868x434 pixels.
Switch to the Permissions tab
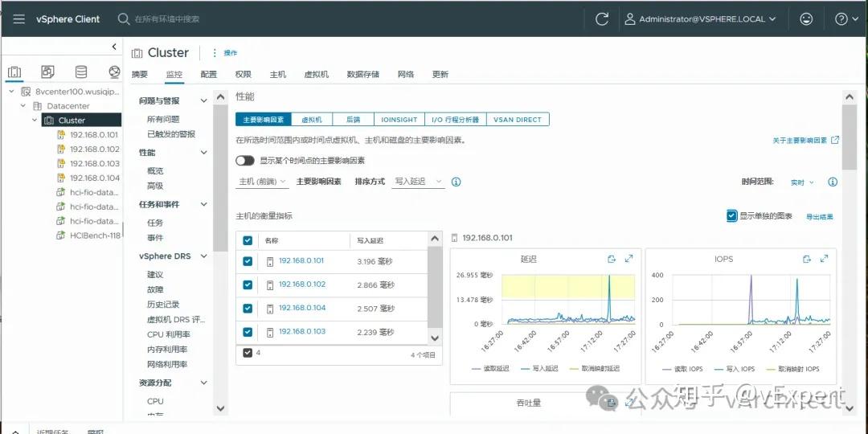243,75
